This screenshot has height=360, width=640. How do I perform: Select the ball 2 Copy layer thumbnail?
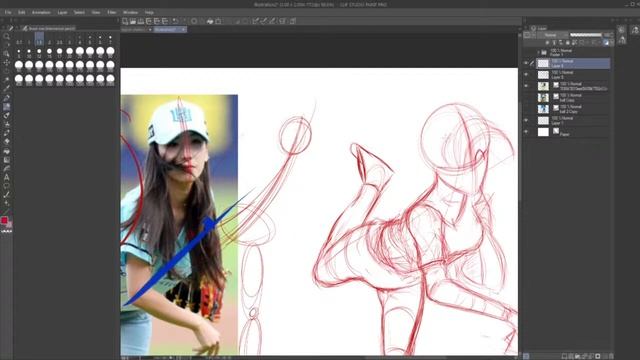(x=543, y=109)
